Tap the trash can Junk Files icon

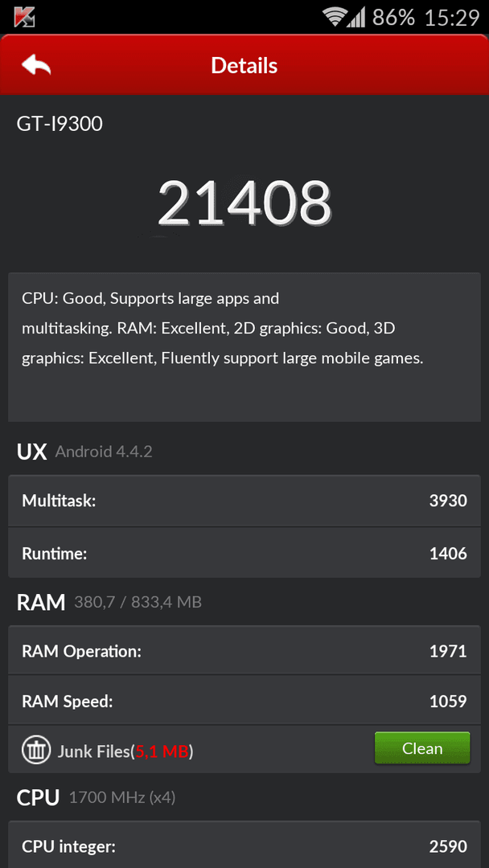click(36, 751)
